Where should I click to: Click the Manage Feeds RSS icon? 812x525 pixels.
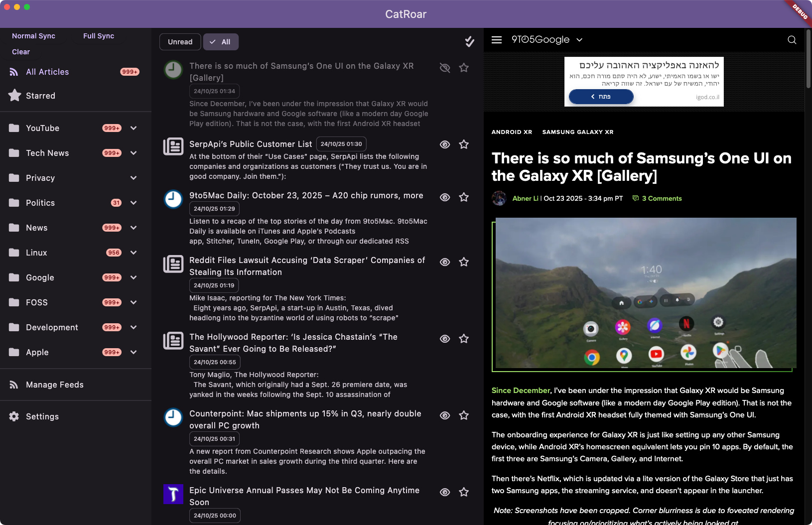tap(14, 385)
